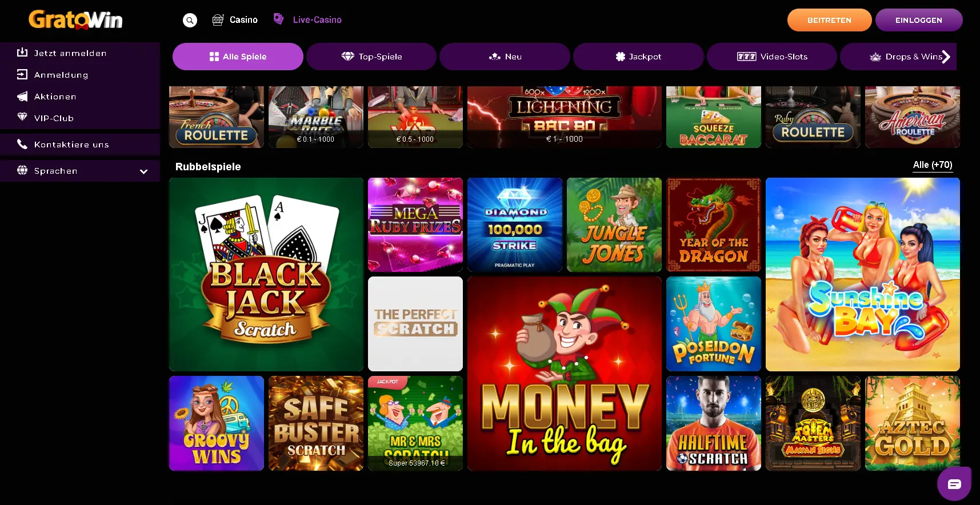Click the Live-Casino cards icon
Image resolution: width=980 pixels, height=505 pixels.
278,19
